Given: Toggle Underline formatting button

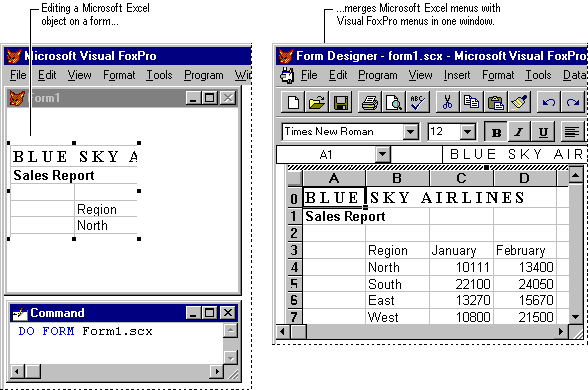Looking at the screenshot, I should (543, 132).
